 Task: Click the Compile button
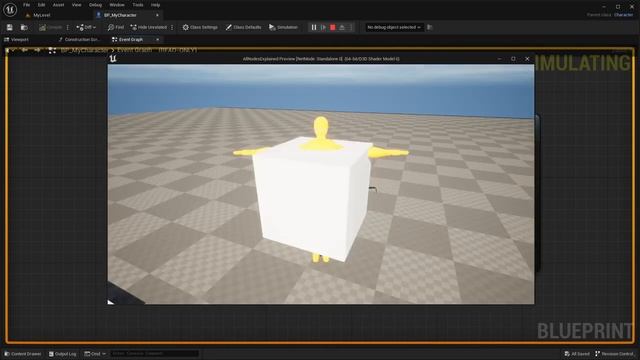pos(51,27)
